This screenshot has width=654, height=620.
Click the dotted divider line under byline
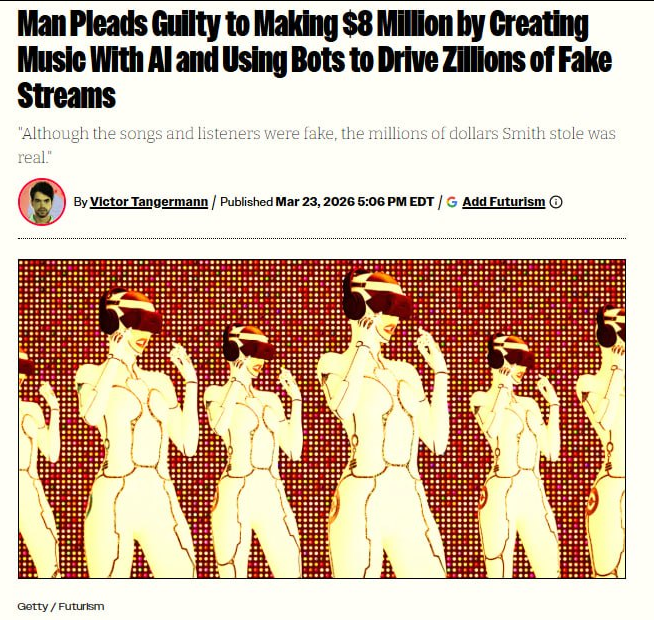tap(322, 239)
